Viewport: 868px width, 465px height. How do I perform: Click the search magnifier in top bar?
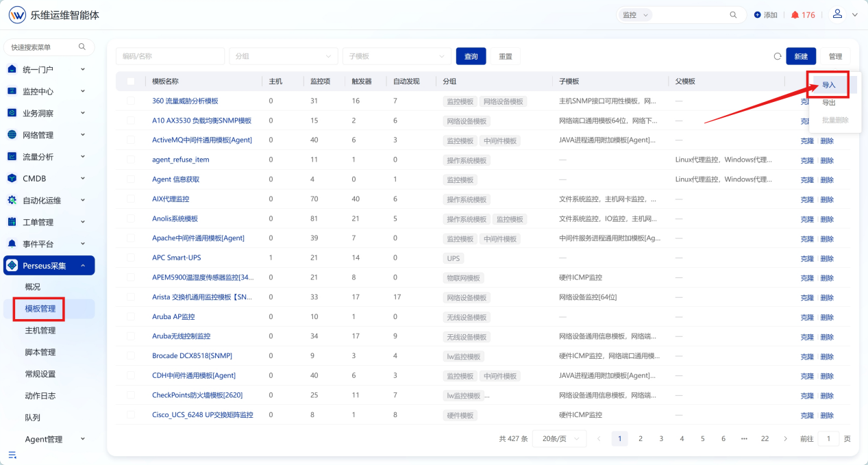click(734, 14)
